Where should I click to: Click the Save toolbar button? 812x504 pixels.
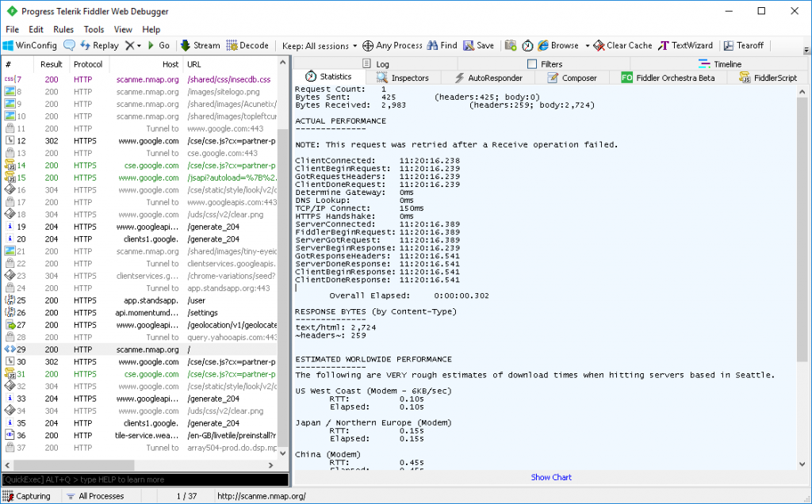478,45
